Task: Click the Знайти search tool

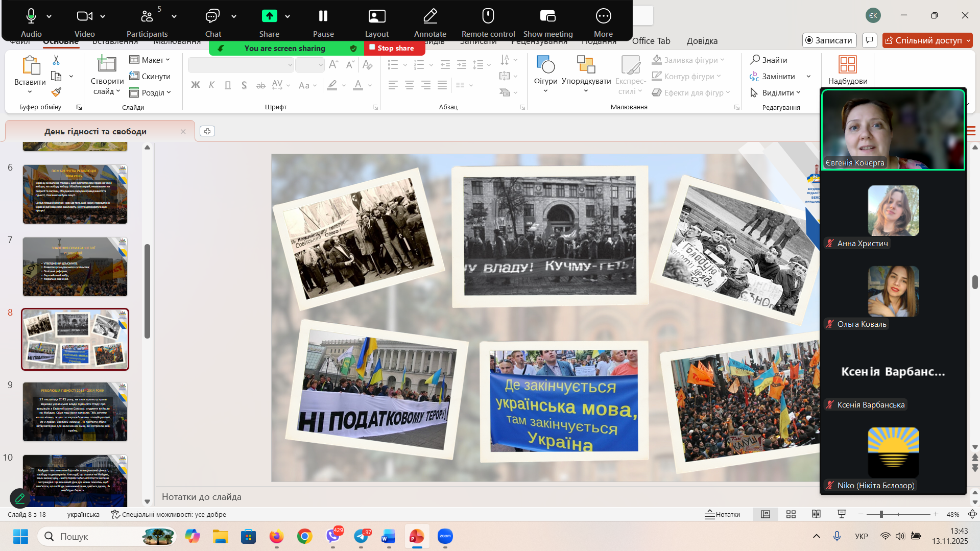Action: (769, 60)
